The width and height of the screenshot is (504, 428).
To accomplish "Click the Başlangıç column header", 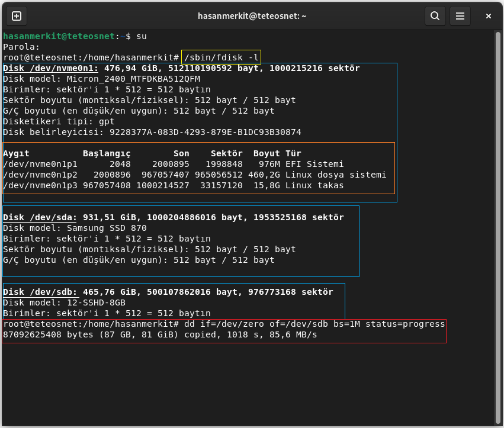I will coord(107,153).
